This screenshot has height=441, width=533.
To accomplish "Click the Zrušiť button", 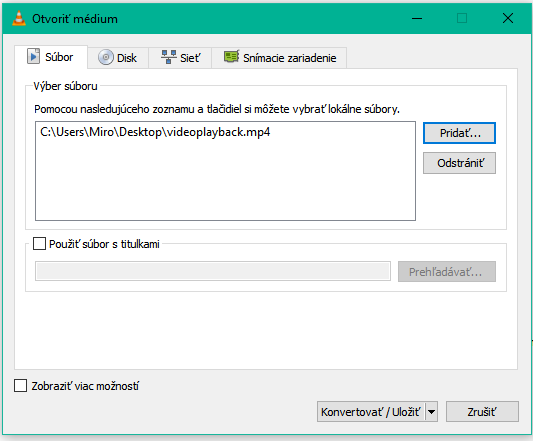I will tap(482, 412).
